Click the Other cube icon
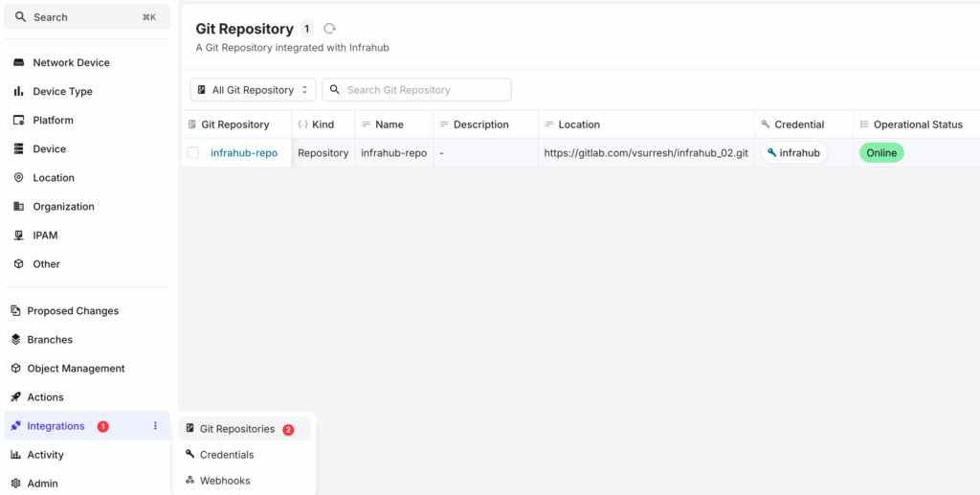This screenshot has height=495, width=980. [x=19, y=263]
